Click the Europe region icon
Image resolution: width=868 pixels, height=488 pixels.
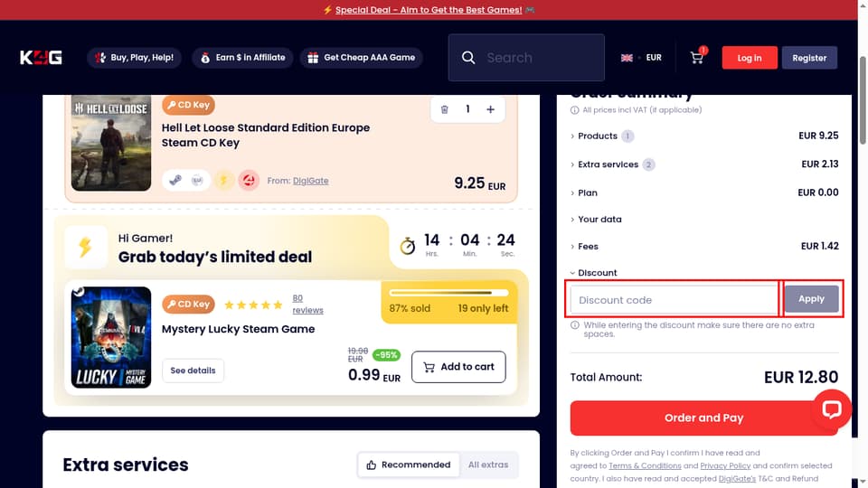[197, 181]
